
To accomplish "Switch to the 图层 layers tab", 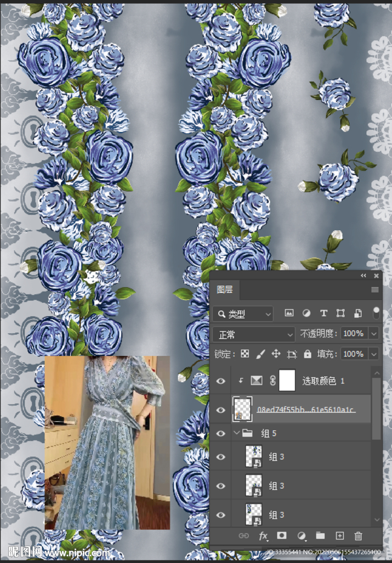I will (225, 289).
